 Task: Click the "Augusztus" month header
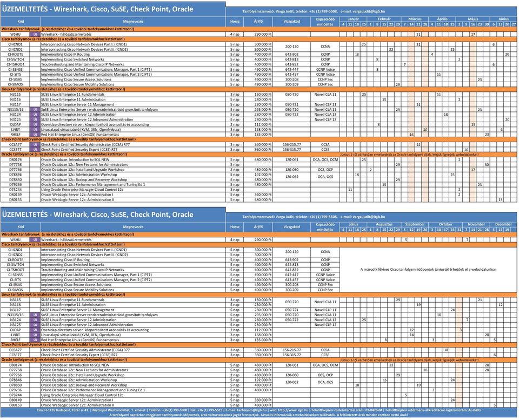tap(384, 224)
